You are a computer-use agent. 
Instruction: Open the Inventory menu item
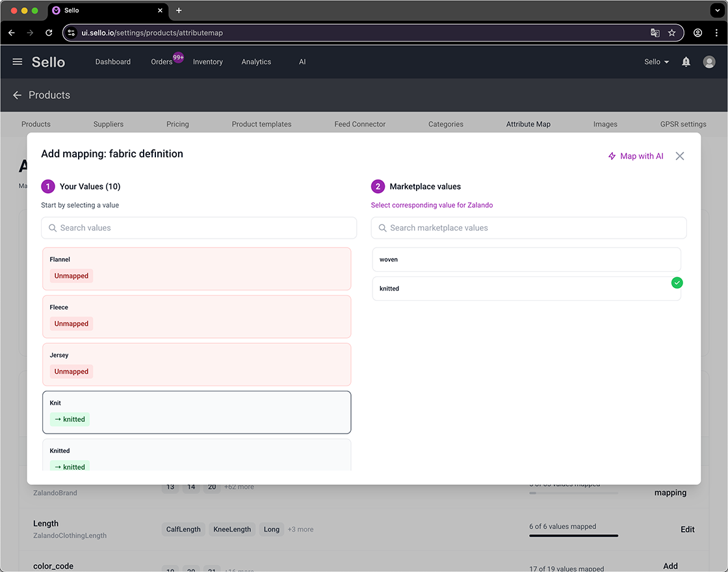207,62
